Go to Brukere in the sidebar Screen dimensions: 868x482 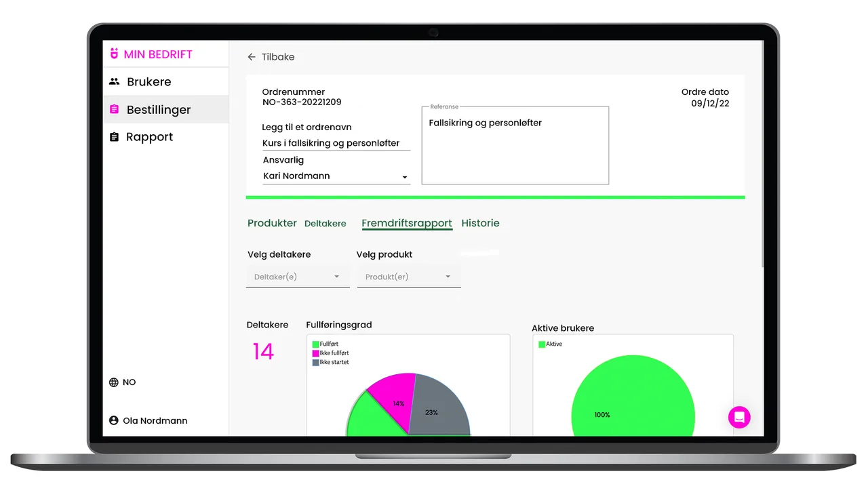point(165,82)
